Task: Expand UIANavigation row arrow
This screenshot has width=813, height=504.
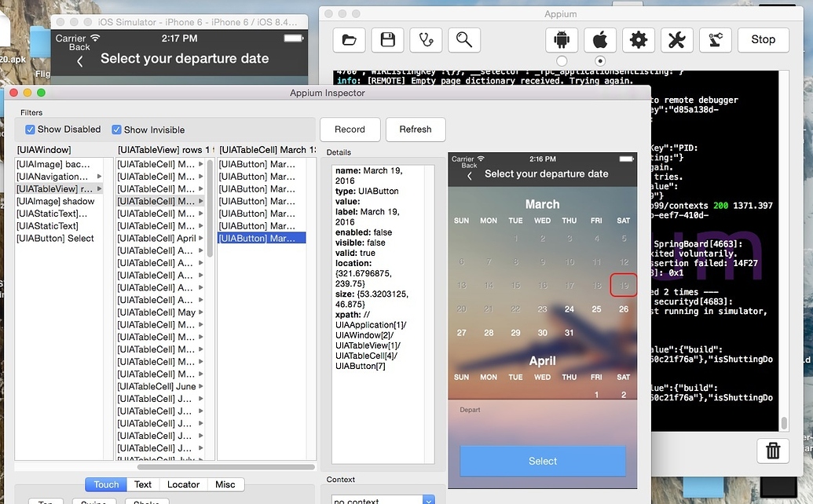Action: 99,177
